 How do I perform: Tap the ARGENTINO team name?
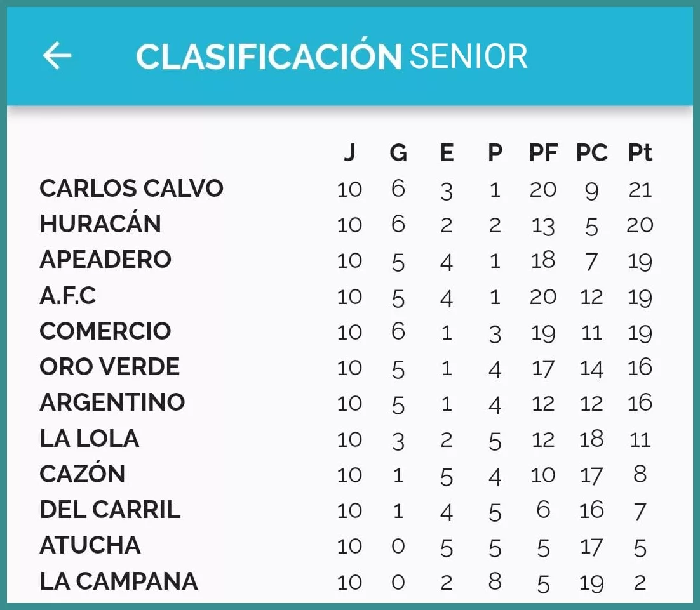112,402
